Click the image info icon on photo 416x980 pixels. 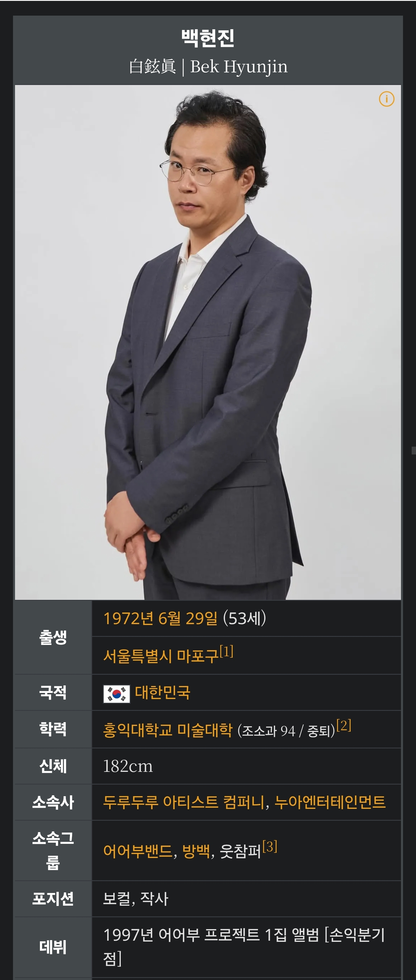(386, 99)
